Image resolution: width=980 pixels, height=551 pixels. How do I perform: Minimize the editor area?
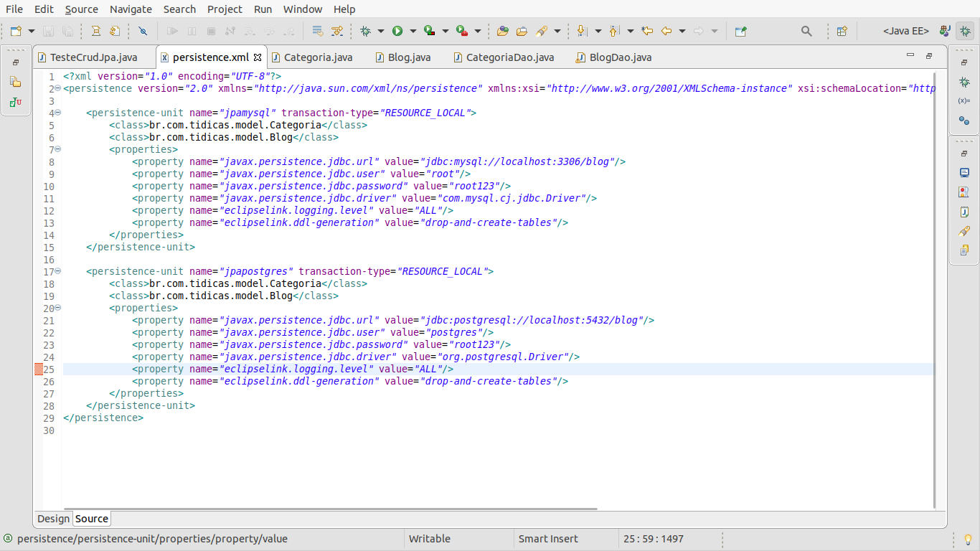[x=910, y=55]
